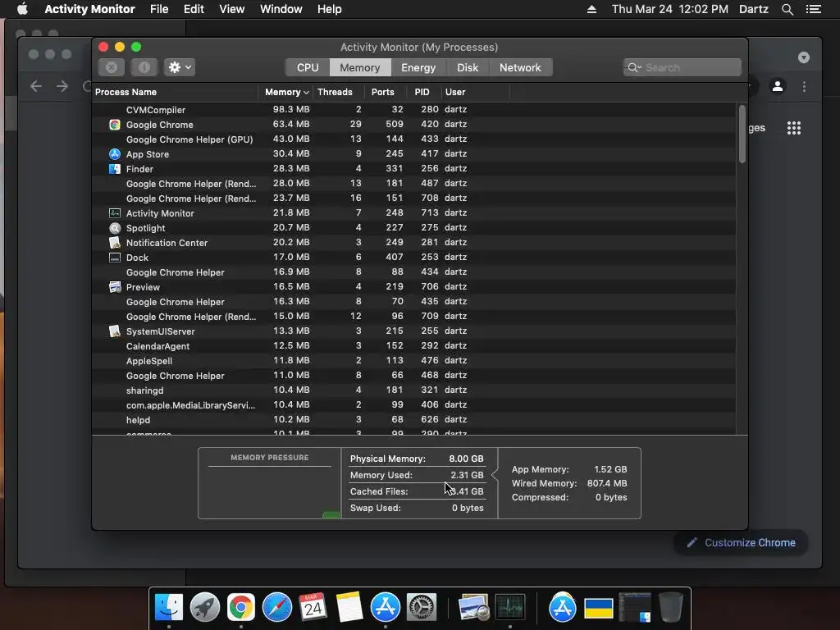Open the File menu

tap(159, 9)
